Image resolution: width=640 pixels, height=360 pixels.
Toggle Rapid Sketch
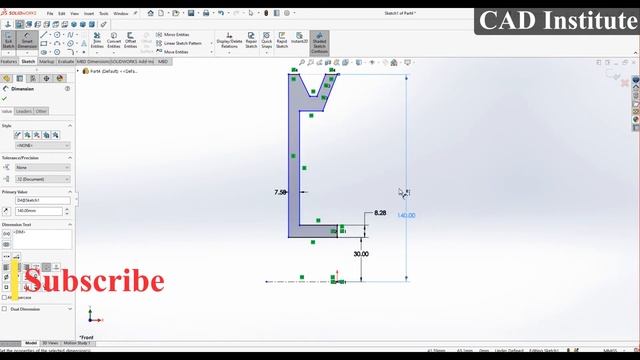282,40
